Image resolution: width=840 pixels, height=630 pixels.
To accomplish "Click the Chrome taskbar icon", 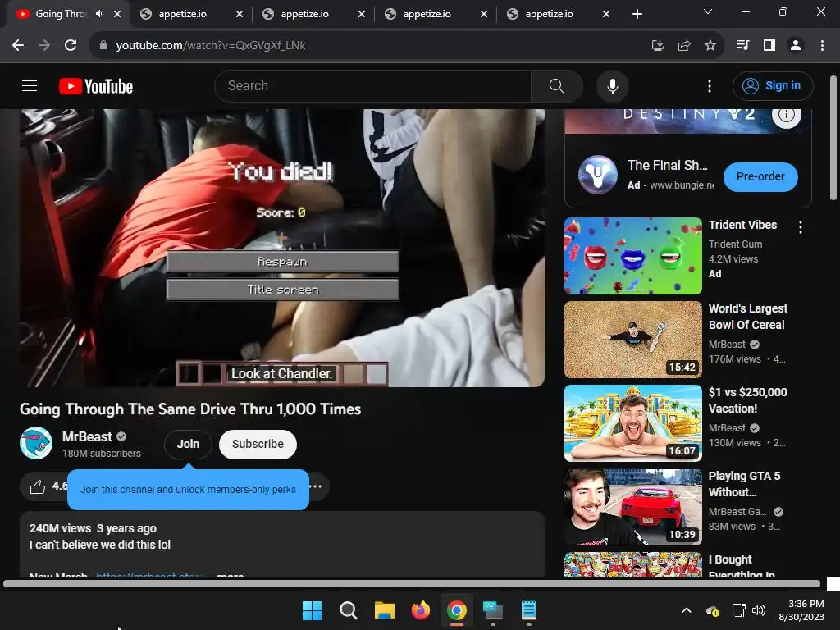I will (x=456, y=610).
